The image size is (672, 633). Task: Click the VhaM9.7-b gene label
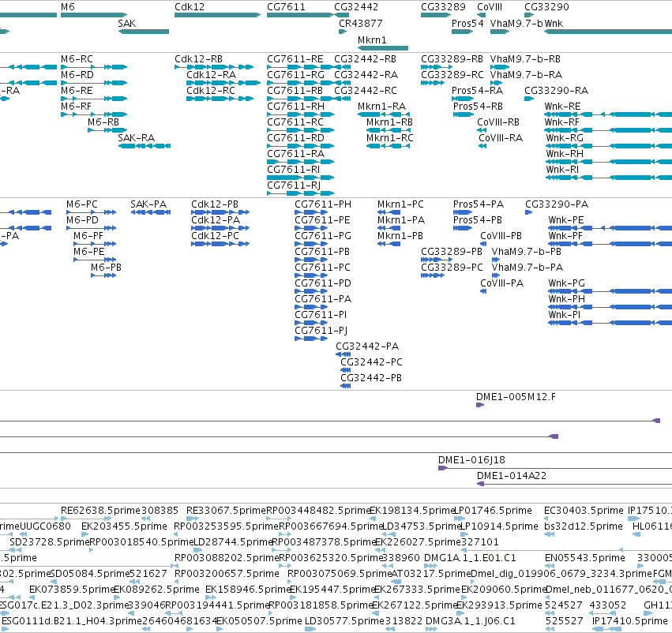(516, 23)
